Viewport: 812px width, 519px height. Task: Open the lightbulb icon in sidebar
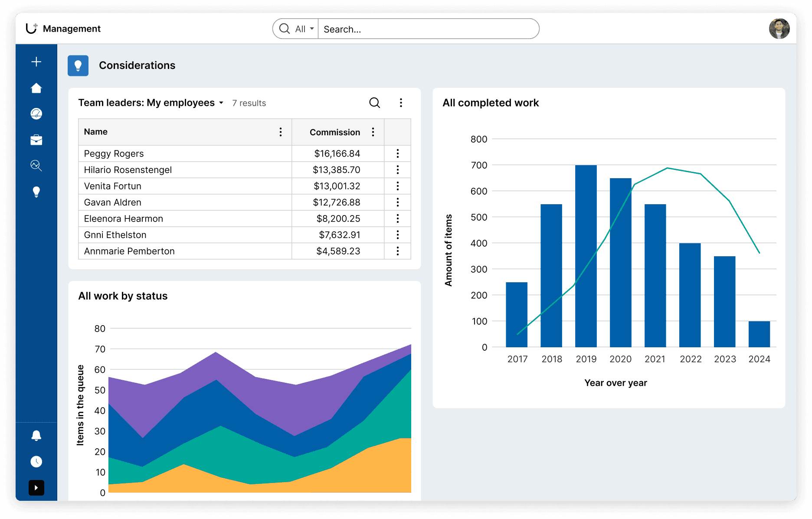[36, 192]
